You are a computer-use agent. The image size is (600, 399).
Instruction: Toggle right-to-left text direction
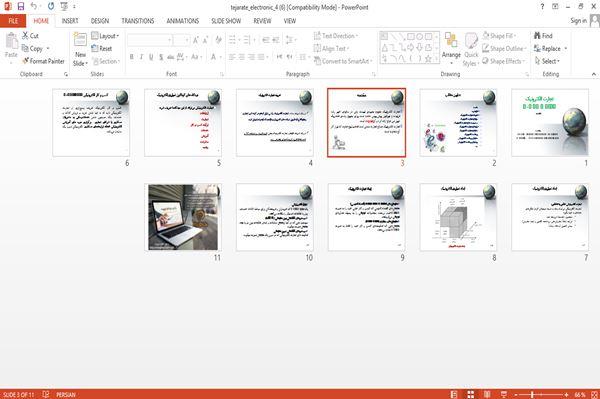pyautogui.click(x=290, y=57)
